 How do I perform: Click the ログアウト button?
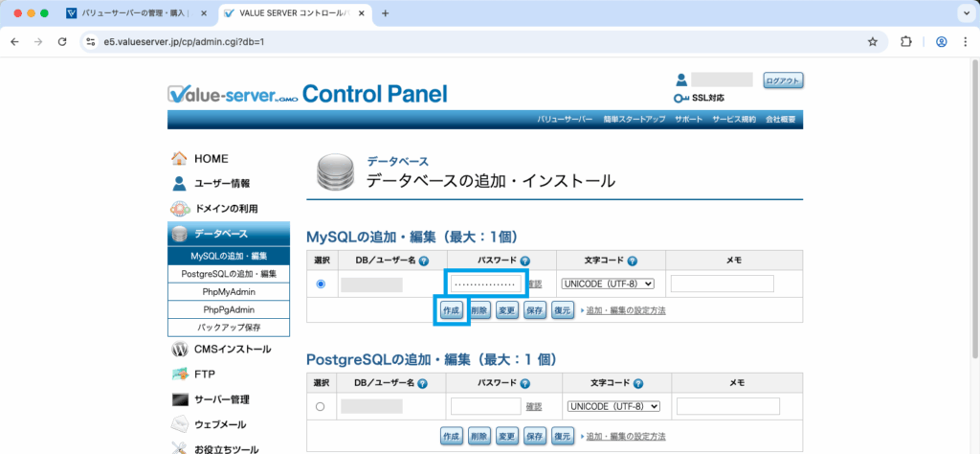tap(783, 80)
